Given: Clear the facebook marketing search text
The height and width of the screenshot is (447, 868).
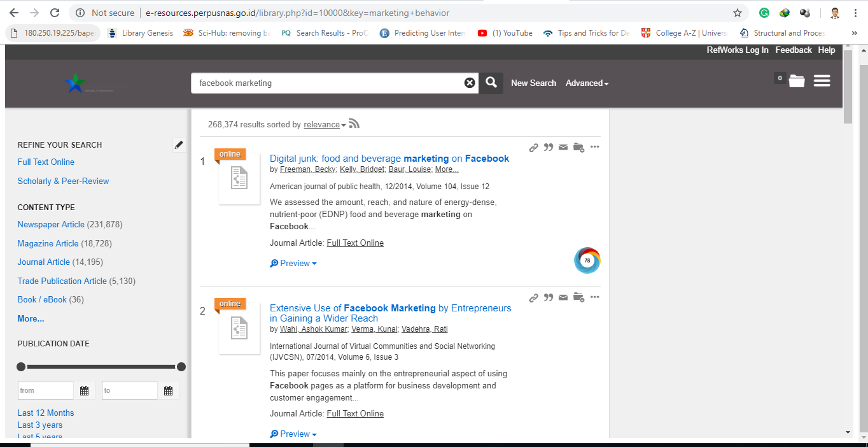Looking at the screenshot, I should (x=470, y=83).
